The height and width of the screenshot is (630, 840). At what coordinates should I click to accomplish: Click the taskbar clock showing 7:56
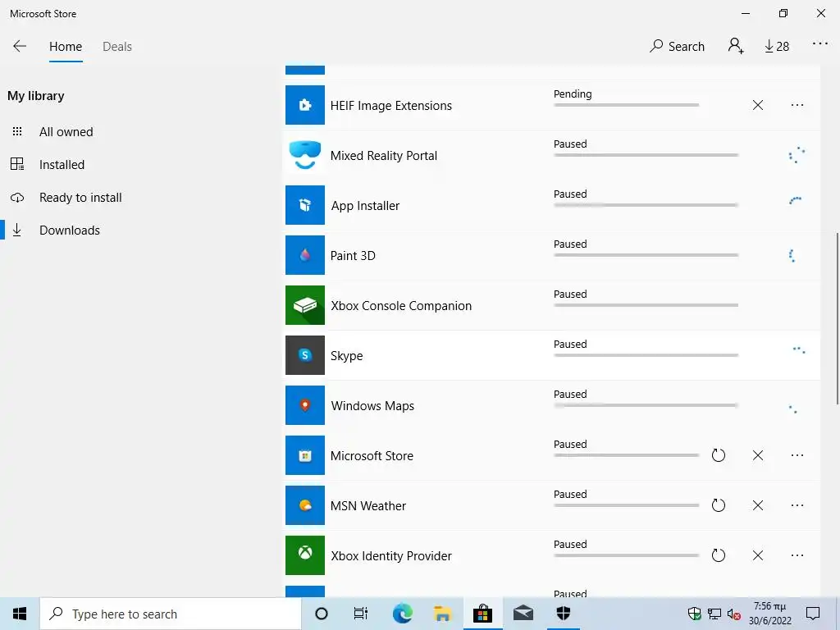point(769,614)
